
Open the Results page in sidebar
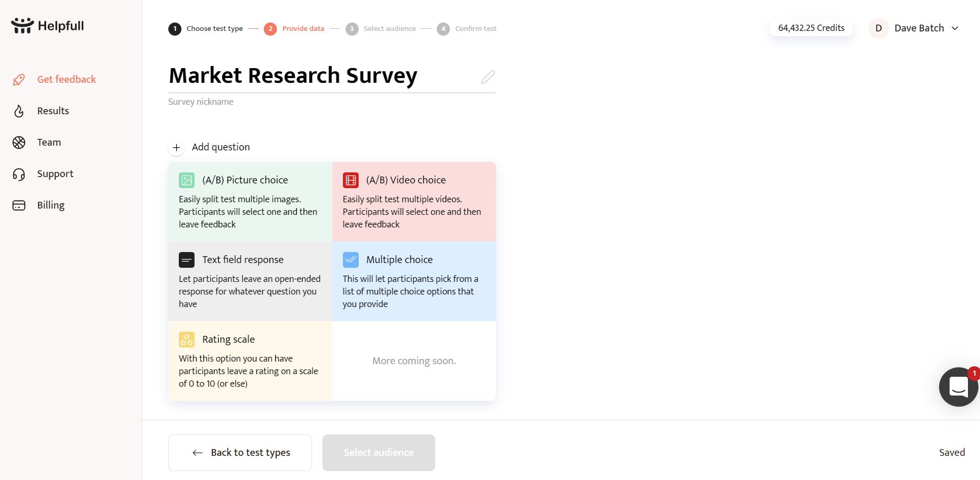click(53, 111)
